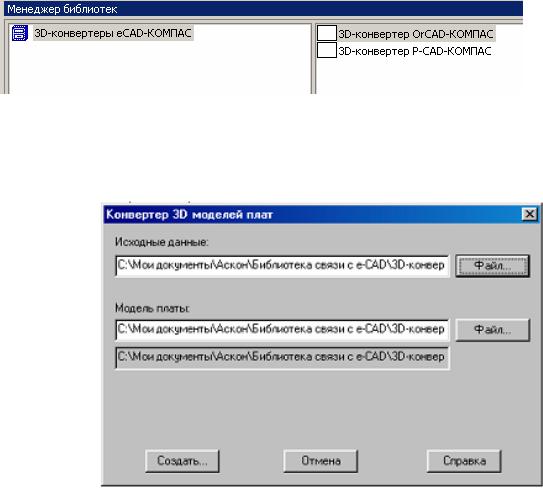Image resolution: width=543 pixels, height=488 pixels.
Task: Tick the 3D-конвертер P-CAD-КОМПАС checkbox
Action: pyautogui.click(x=327, y=50)
